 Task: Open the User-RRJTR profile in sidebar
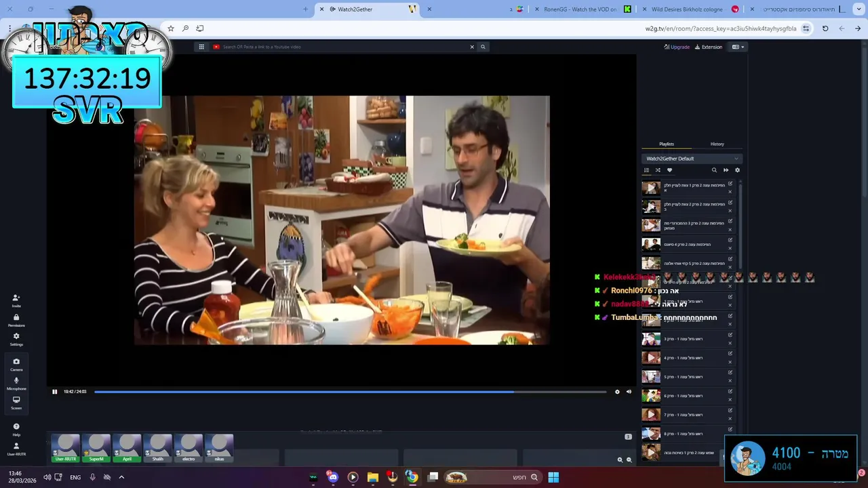[16, 449]
